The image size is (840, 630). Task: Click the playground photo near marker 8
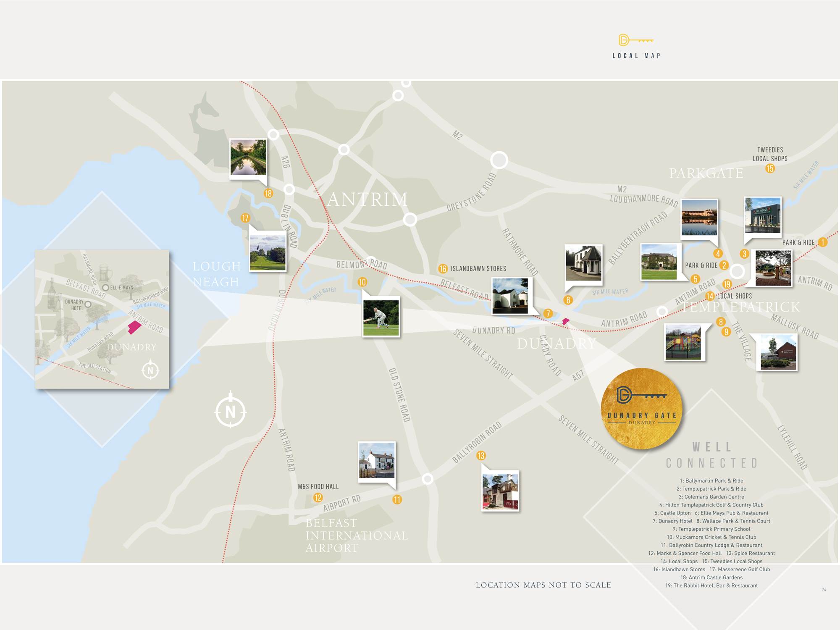point(683,342)
